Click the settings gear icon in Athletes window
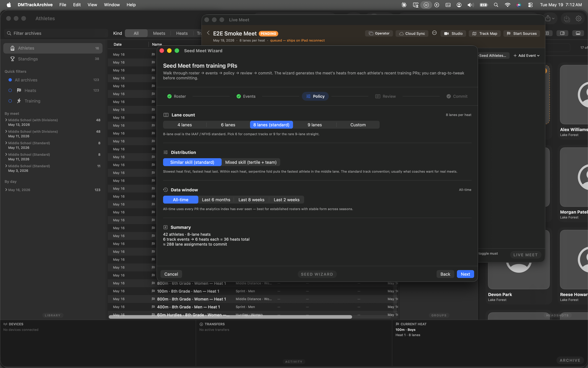This screenshot has width=588, height=368. (x=578, y=19)
